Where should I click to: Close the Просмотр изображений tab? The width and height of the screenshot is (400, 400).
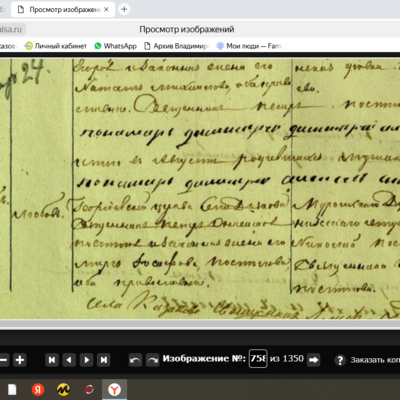click(x=106, y=10)
